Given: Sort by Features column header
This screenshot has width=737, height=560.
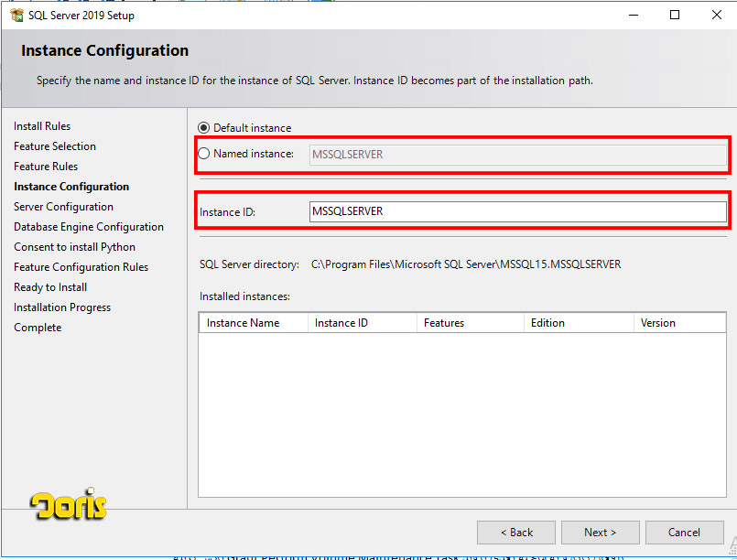Looking at the screenshot, I should click(471, 323).
